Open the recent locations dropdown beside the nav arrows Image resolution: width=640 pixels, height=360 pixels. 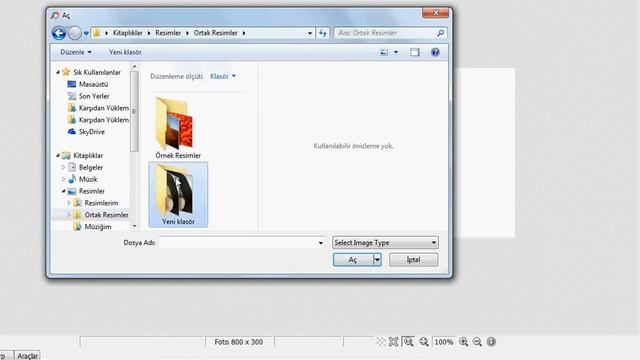[86, 33]
